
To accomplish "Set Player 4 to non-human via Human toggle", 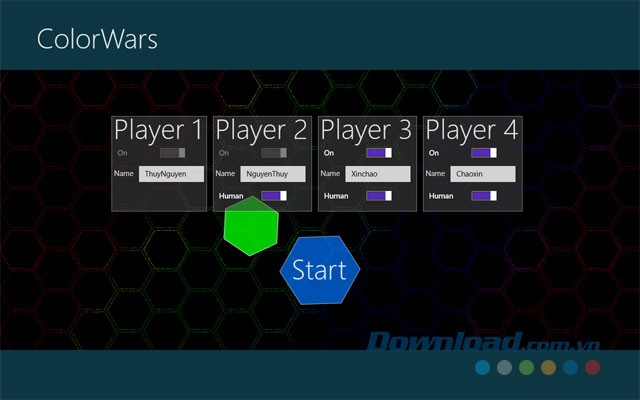I will pyautogui.click(x=484, y=196).
